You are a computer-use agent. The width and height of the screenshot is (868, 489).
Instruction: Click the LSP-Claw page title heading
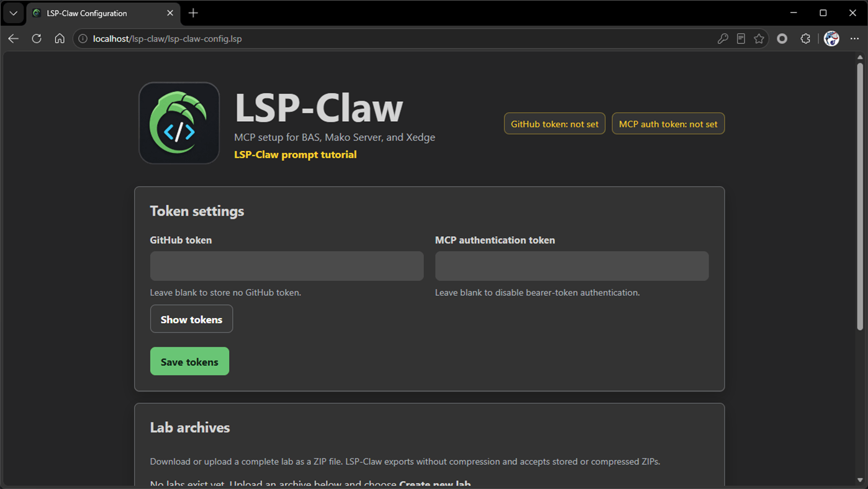pos(319,107)
